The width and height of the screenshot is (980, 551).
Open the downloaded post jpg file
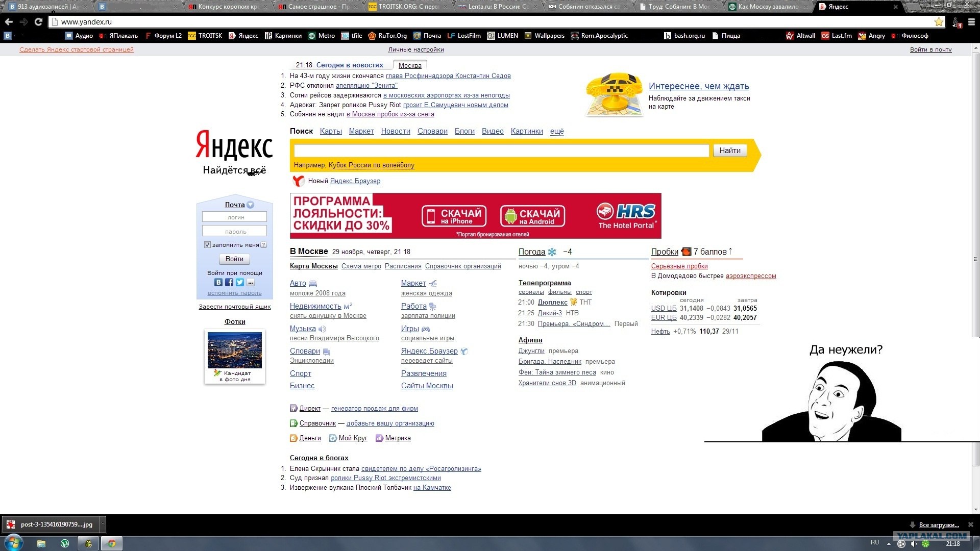50,524
